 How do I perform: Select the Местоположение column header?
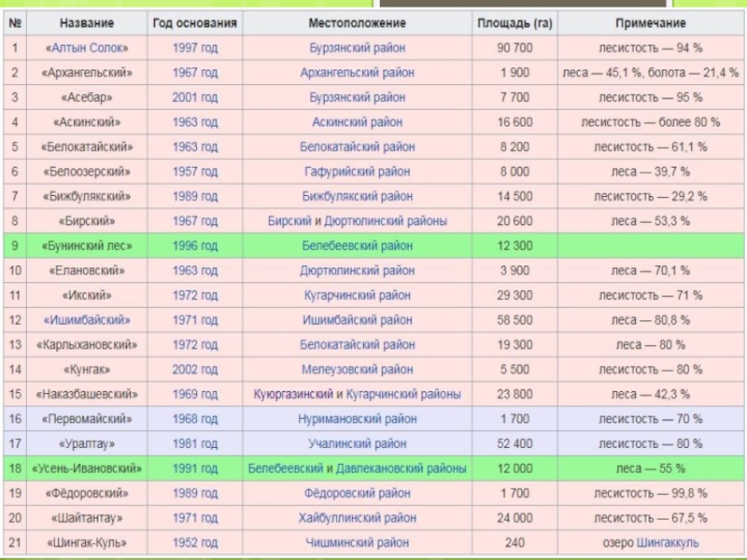tap(358, 22)
